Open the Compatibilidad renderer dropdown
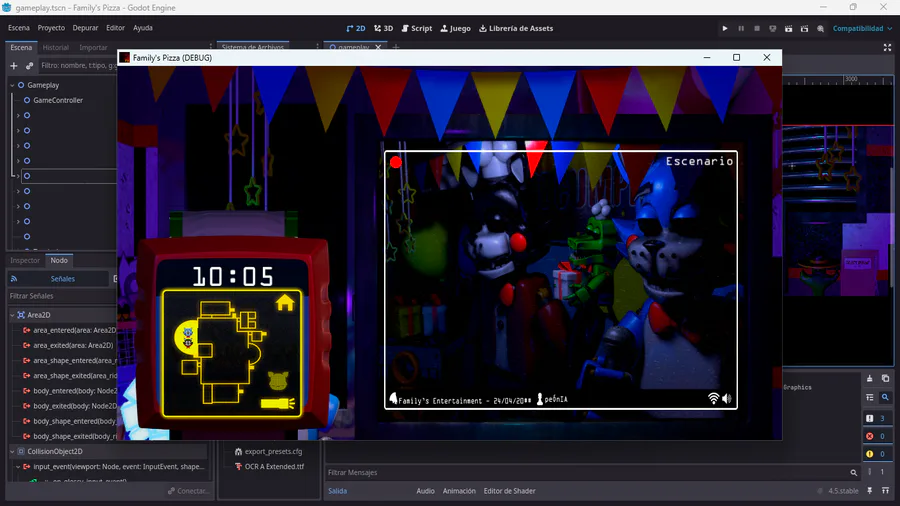 pos(861,28)
